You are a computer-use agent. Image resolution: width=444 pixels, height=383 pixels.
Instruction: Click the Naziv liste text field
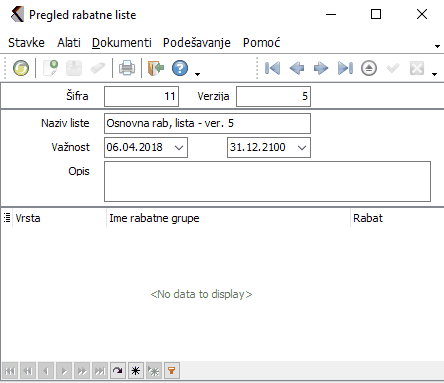tap(207, 123)
